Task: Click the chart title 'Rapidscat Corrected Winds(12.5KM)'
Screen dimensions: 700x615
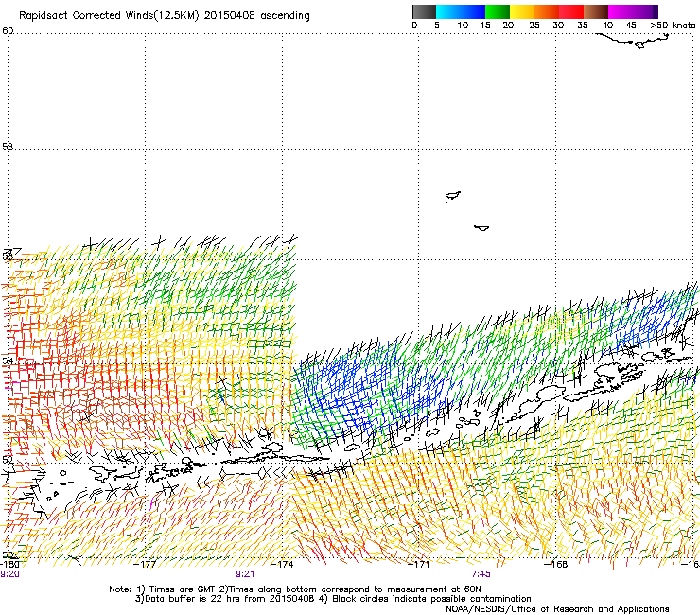Action: [x=109, y=16]
